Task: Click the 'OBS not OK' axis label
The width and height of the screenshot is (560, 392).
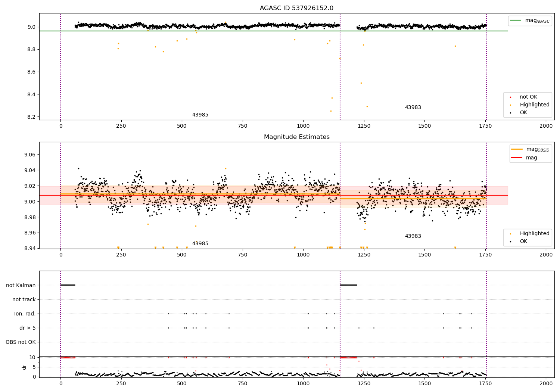Action: [x=21, y=342]
